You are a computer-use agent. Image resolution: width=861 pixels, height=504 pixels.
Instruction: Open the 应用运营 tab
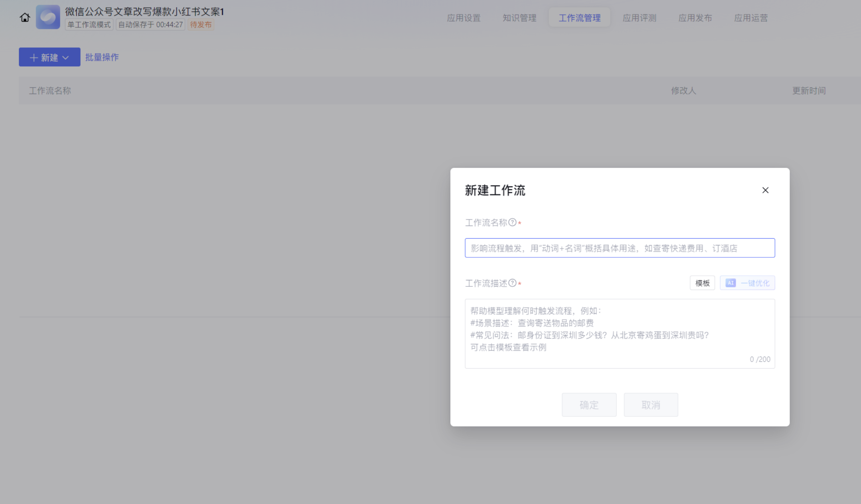tap(751, 18)
